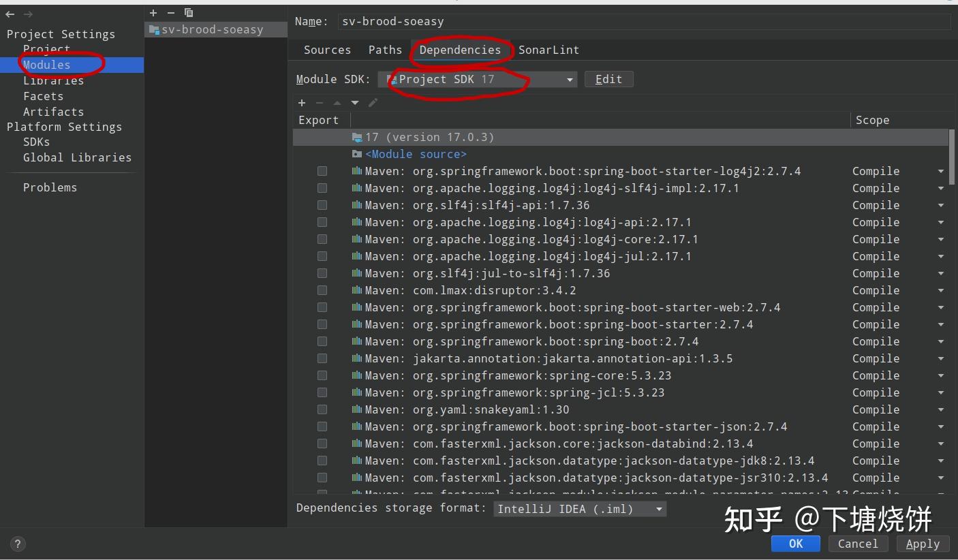Copy module using the copy icon above module list
This screenshot has height=560, width=958.
point(189,12)
